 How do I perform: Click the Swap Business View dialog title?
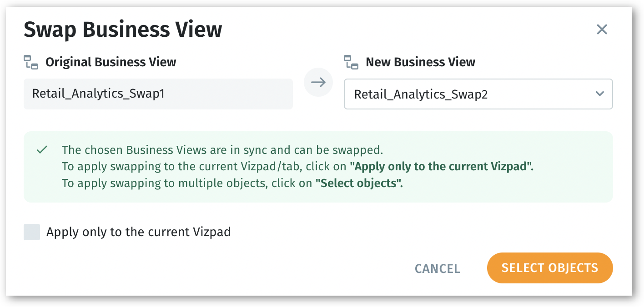click(x=123, y=30)
